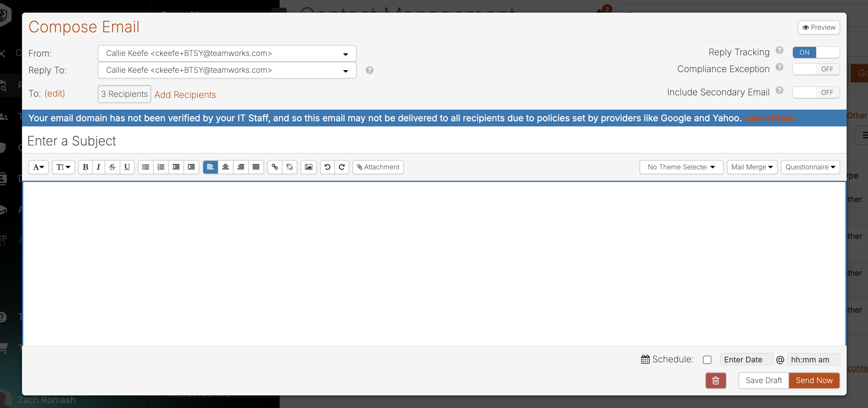Screen dimensions: 868x408
Task: Click the (edit) recipients link
Action: [x=55, y=93]
